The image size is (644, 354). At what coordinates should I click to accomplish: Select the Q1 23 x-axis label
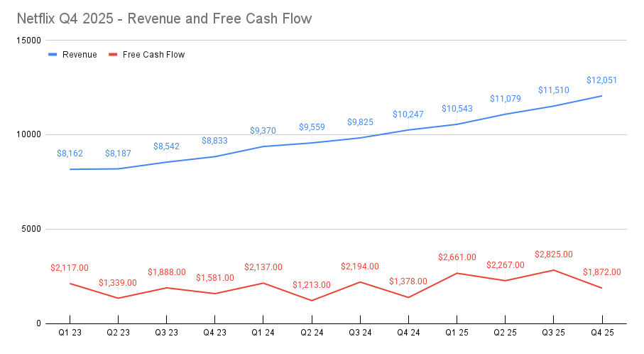click(70, 332)
